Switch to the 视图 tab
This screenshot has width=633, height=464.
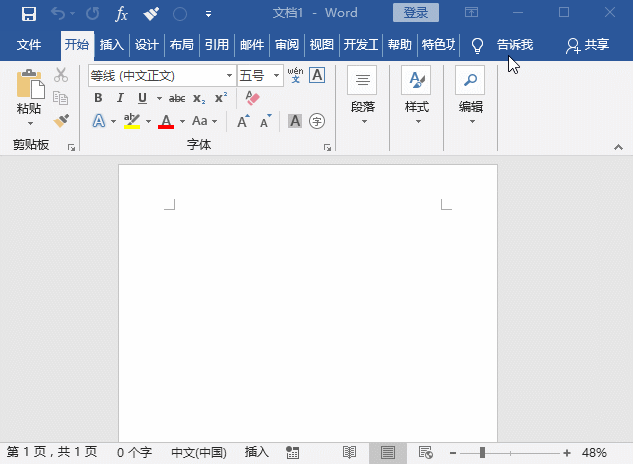321,44
